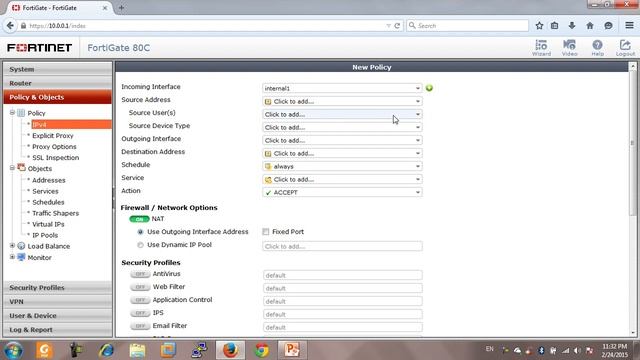640x360 pixels.
Task: Click the Bluetooth icon in system tray
Action: tap(541, 351)
